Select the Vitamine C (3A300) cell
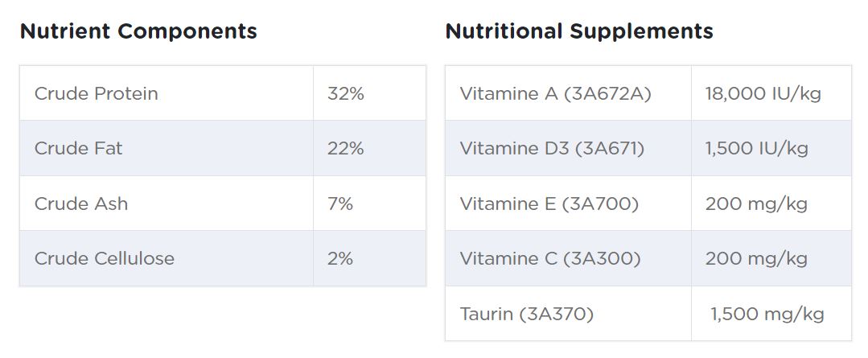The width and height of the screenshot is (868, 358). click(550, 258)
